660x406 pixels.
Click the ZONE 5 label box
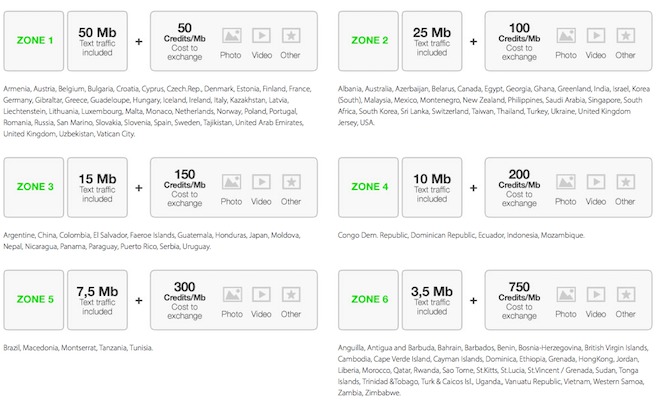(x=35, y=298)
